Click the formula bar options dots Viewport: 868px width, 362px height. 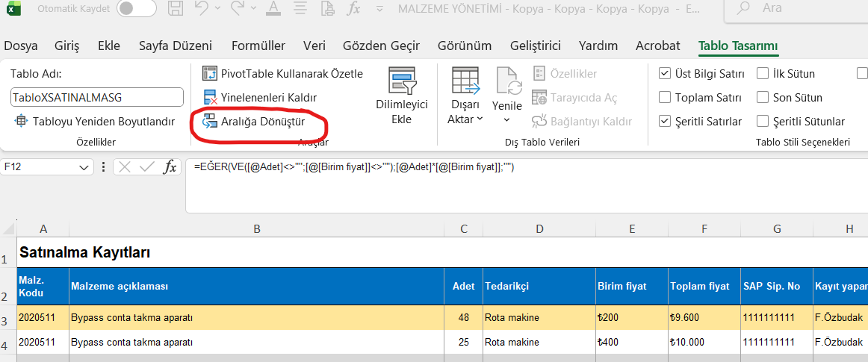(103, 167)
